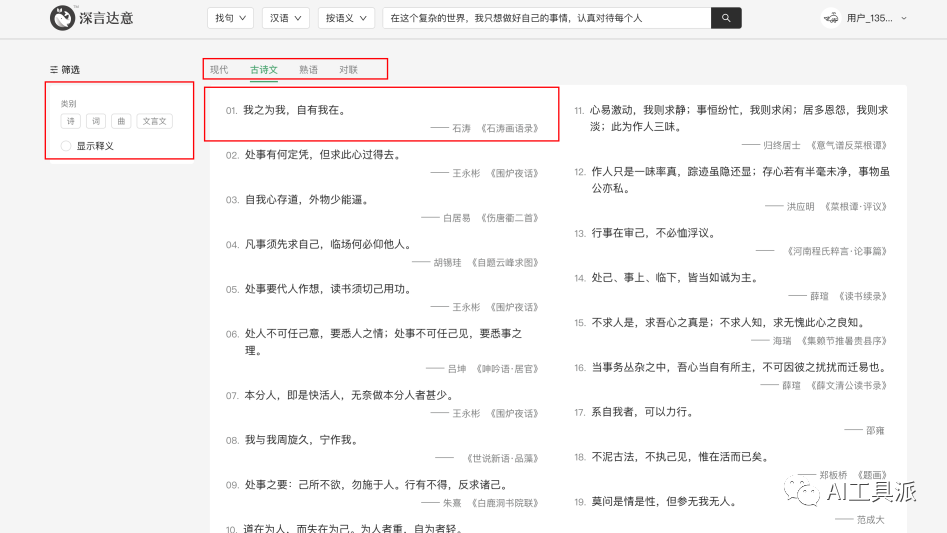Click source 《石涛画语录》
947x533 pixels.
(510, 129)
